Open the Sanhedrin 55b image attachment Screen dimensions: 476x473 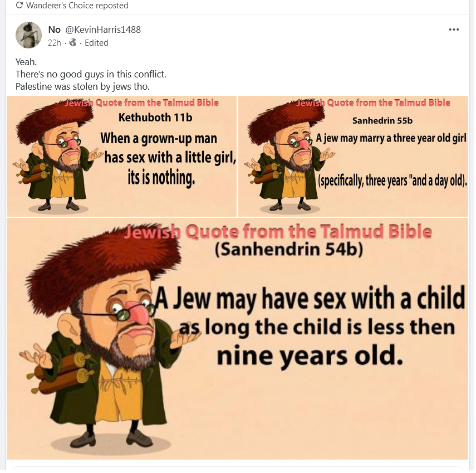coord(354,156)
